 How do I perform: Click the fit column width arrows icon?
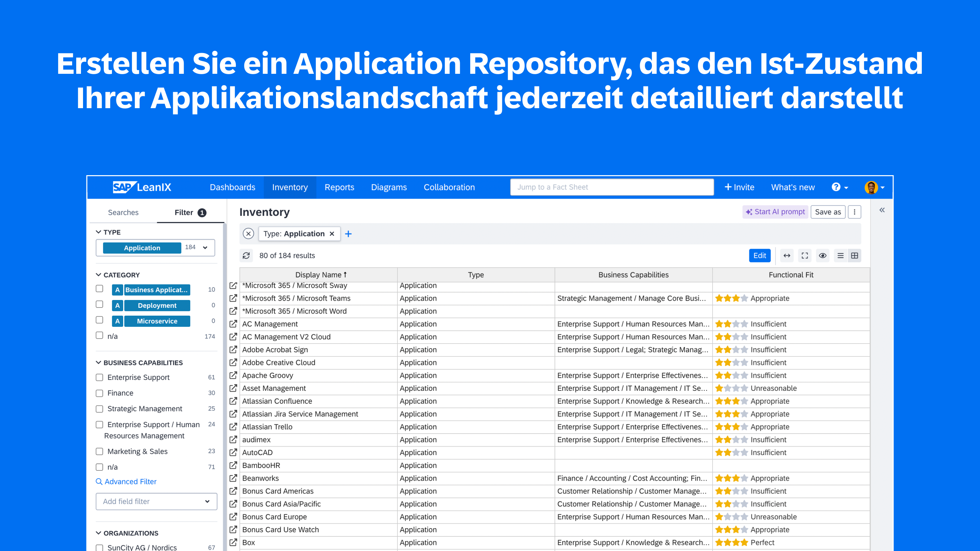click(x=787, y=255)
